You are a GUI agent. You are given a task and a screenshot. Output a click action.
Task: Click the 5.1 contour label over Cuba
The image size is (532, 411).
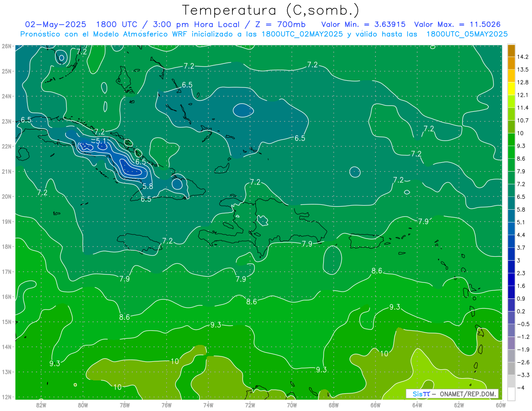pos(101,141)
